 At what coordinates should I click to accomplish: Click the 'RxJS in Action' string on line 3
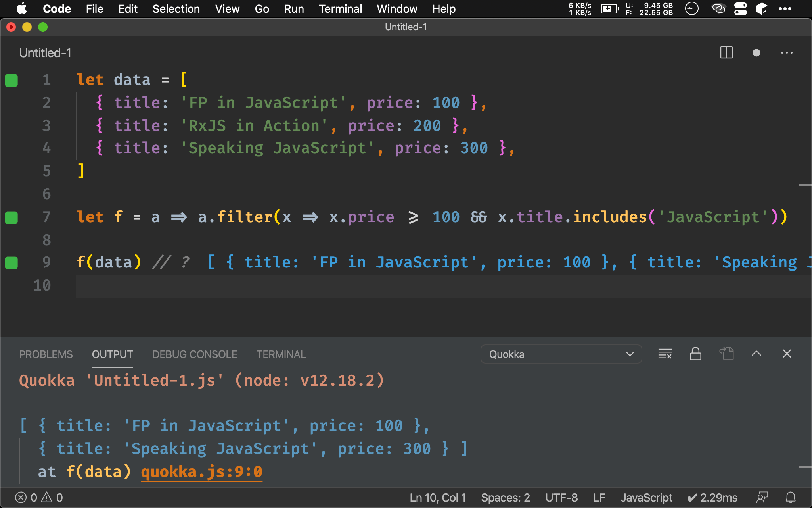pyautogui.click(x=253, y=126)
